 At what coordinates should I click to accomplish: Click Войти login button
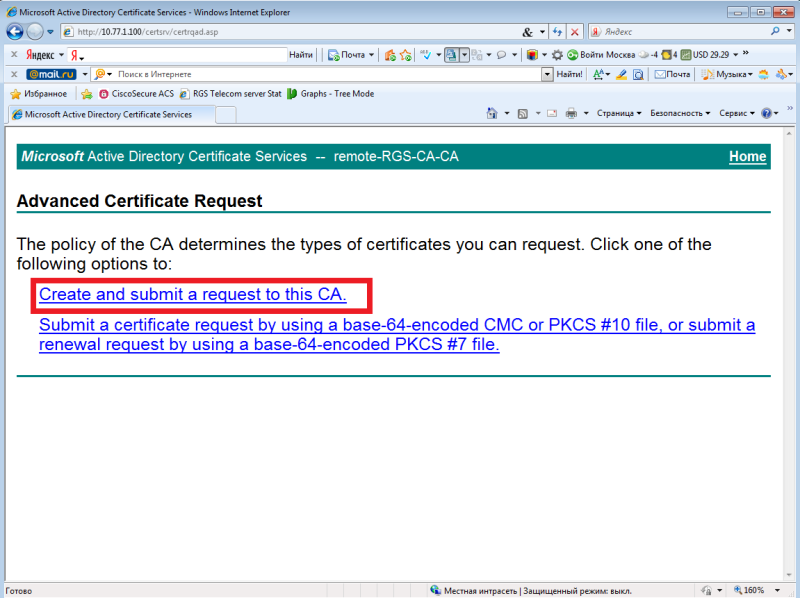pos(585,55)
